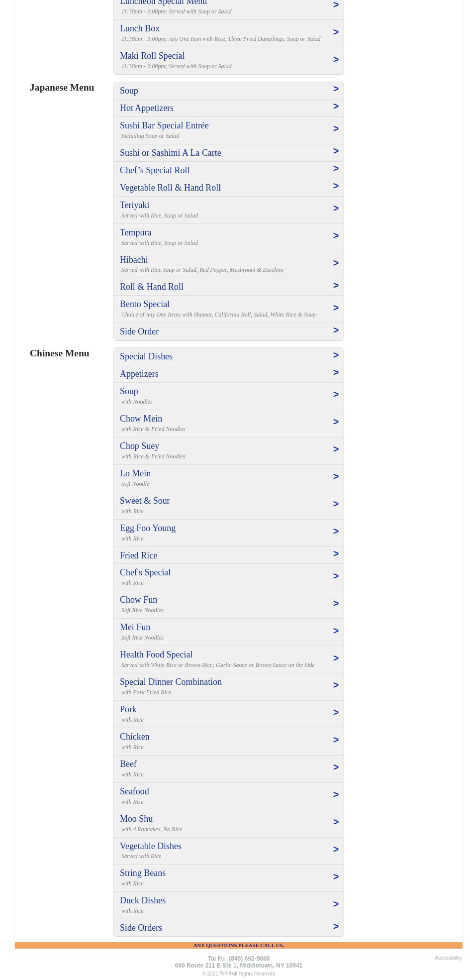Select Special Dinner Combination

(x=171, y=682)
